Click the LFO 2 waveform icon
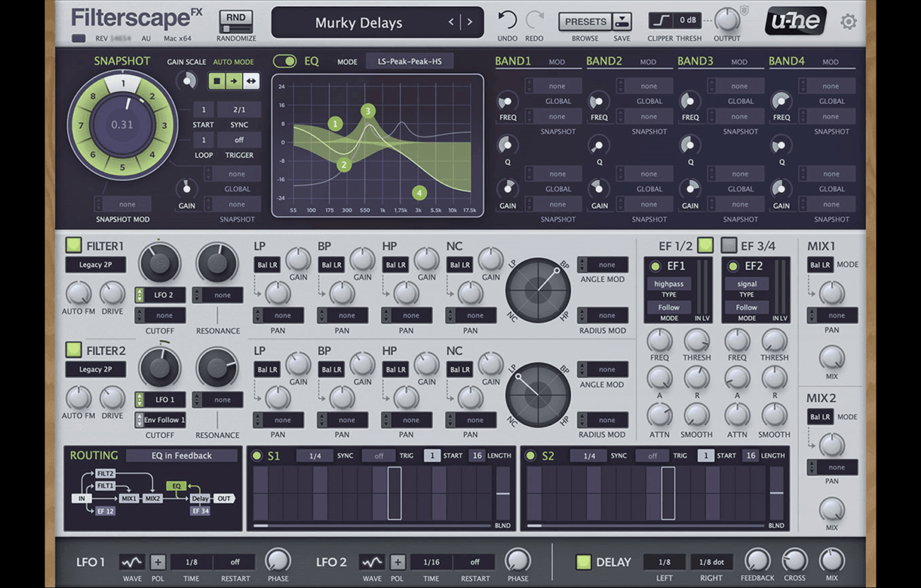 coord(371,562)
